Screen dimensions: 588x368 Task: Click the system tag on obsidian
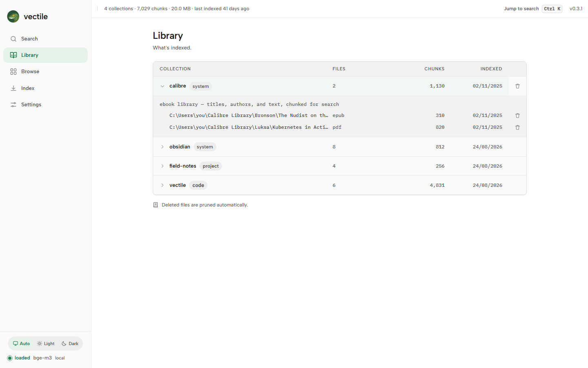click(x=205, y=147)
